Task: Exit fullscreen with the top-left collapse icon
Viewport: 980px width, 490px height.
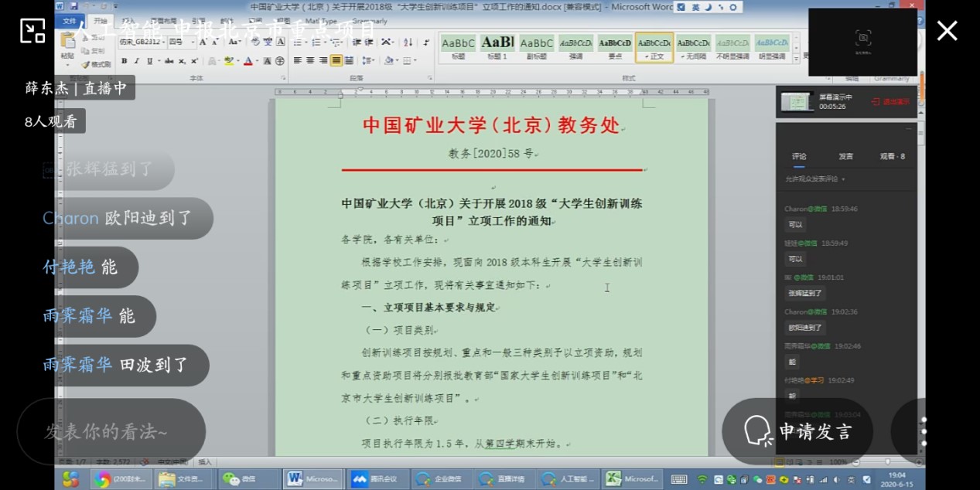Action: [32, 31]
